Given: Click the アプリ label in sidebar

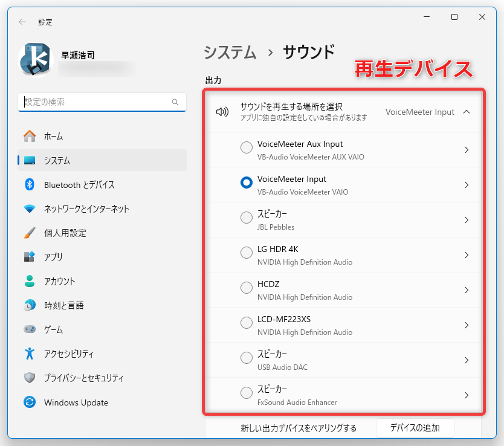Looking at the screenshot, I should (53, 257).
